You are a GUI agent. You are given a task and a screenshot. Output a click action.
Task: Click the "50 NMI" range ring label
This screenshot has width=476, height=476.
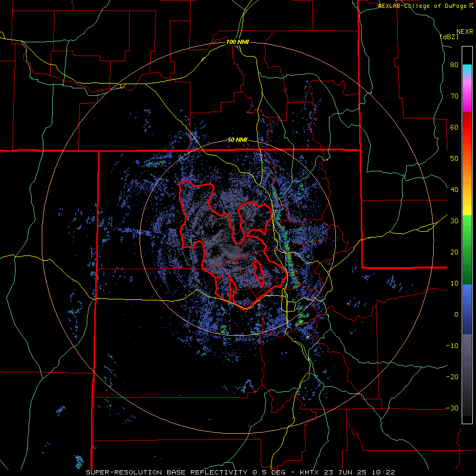pyautogui.click(x=237, y=140)
